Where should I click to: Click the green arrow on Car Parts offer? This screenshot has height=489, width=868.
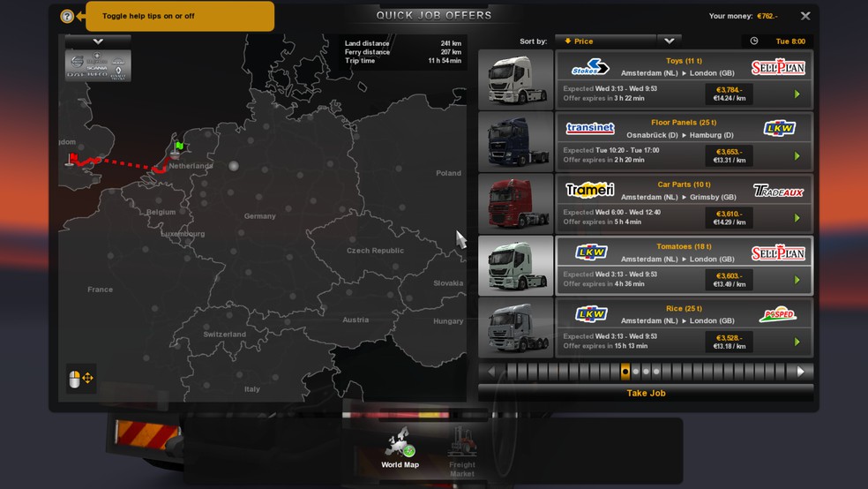pyautogui.click(x=797, y=218)
